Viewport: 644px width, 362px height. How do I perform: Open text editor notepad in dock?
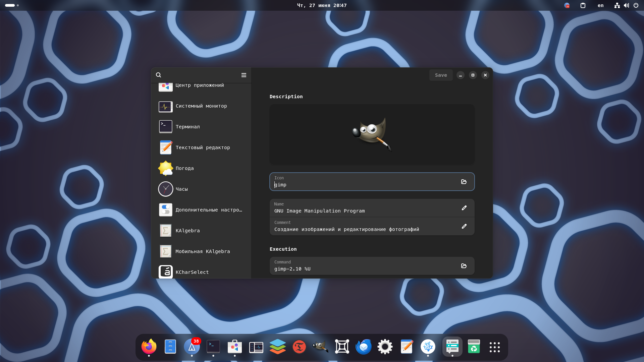pyautogui.click(x=407, y=347)
